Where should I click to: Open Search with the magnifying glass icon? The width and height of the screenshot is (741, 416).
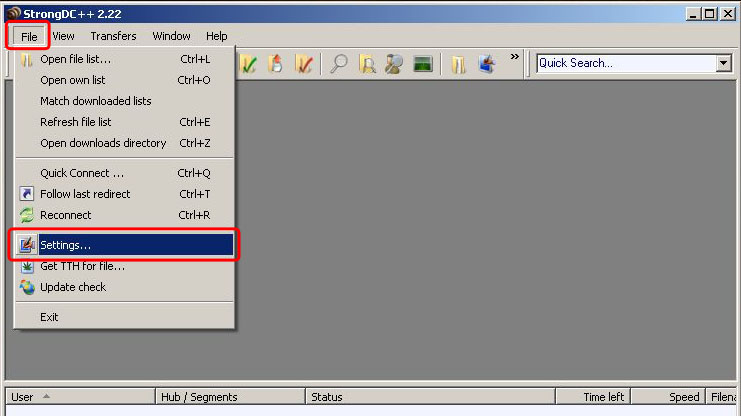click(x=339, y=64)
